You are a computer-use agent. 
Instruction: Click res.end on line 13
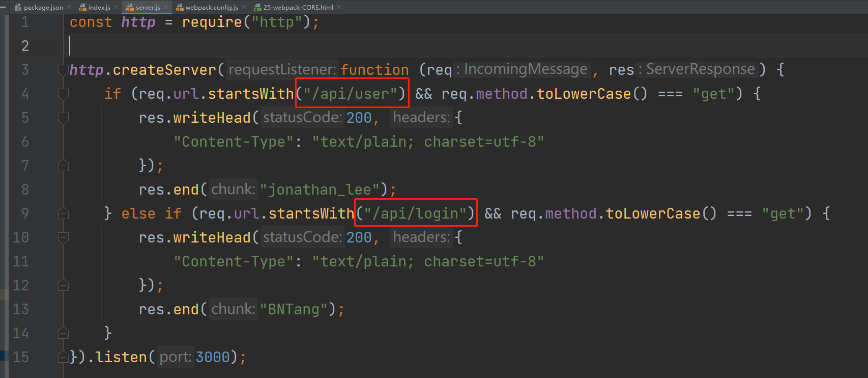169,309
